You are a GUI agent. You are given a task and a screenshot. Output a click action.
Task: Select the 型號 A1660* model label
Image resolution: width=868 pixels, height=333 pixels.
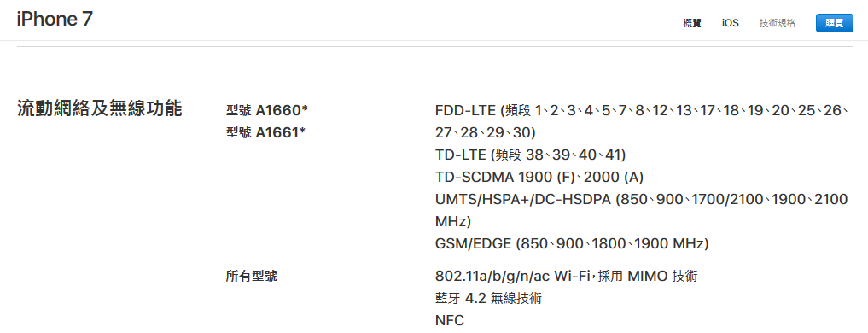(x=267, y=111)
